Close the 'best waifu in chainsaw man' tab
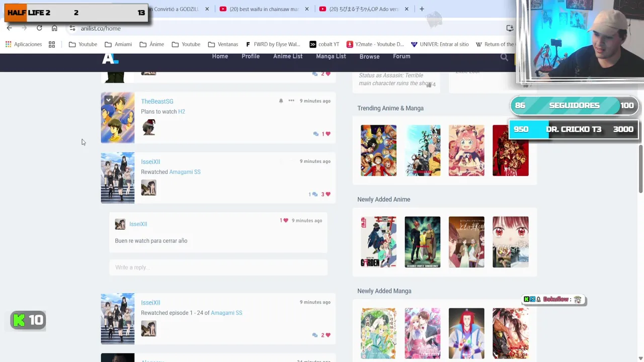 coord(307,9)
